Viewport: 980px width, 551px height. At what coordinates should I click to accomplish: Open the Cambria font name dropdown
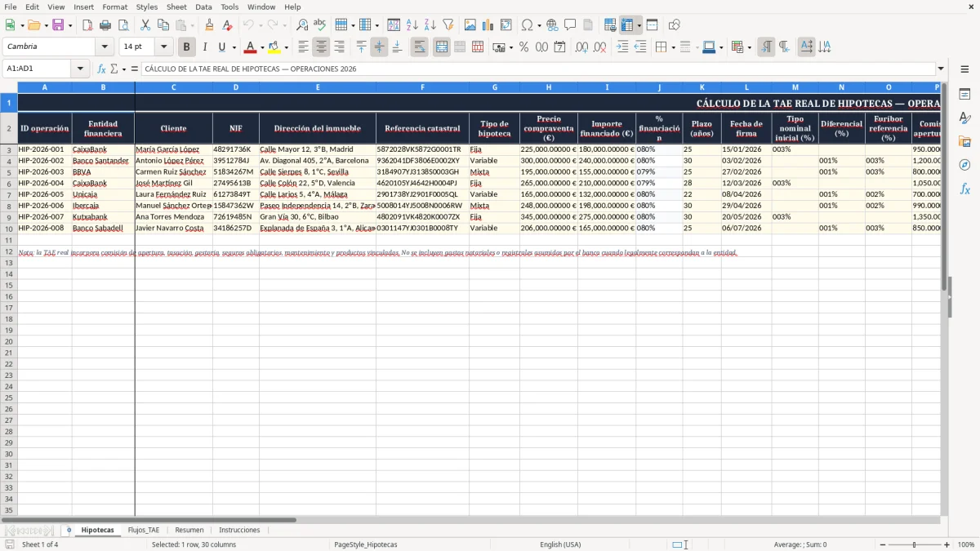point(105,47)
